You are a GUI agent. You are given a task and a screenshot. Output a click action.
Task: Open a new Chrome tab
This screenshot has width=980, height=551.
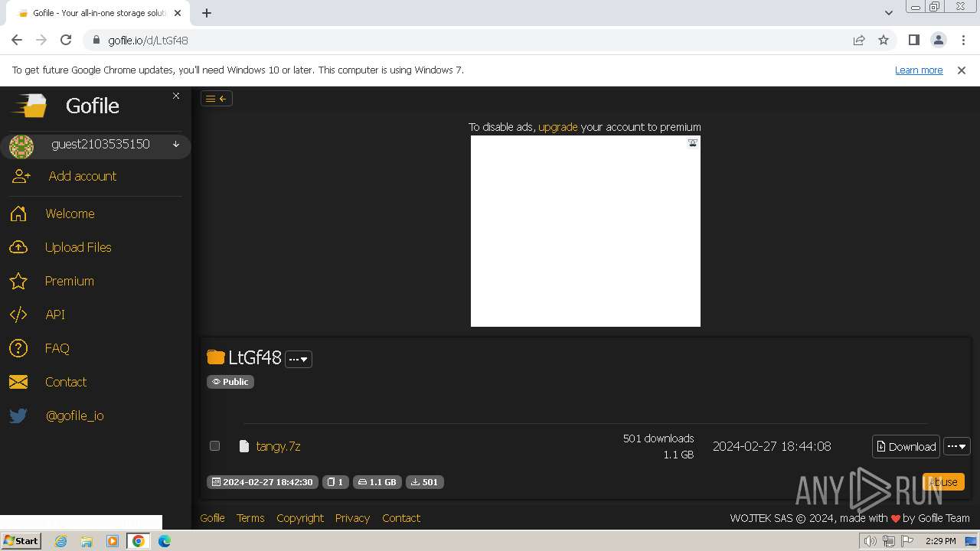pos(207,13)
